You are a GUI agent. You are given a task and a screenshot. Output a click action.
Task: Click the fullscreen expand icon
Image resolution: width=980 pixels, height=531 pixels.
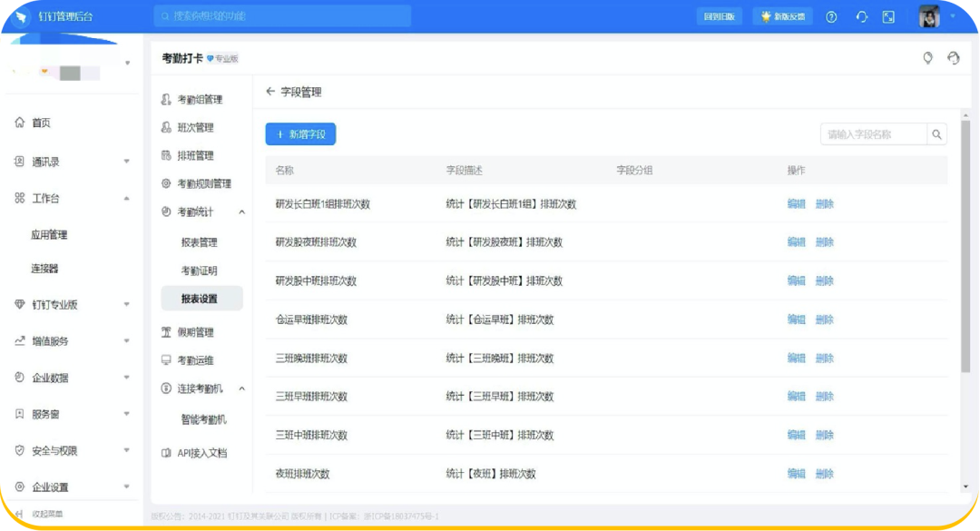[x=888, y=16]
